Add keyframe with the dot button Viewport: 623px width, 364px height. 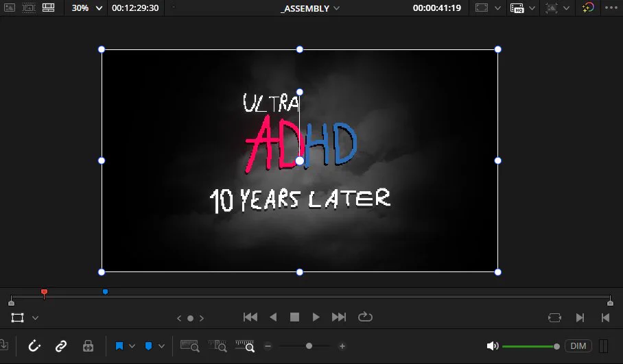[x=190, y=318]
